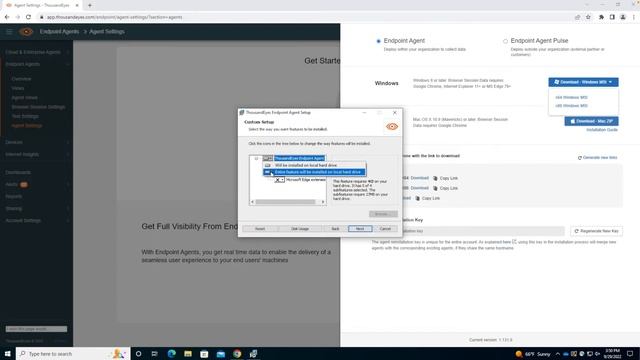Click the installer icon in the taskbar

(x=253, y=353)
